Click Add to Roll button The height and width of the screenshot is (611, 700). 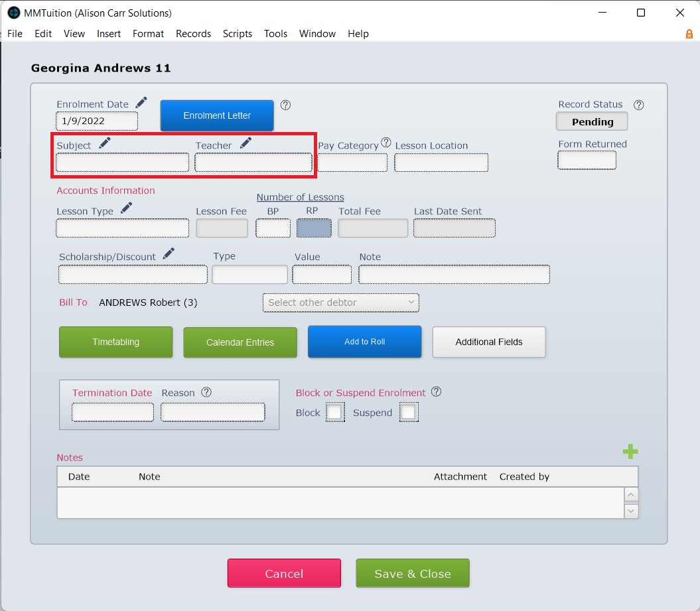365,342
